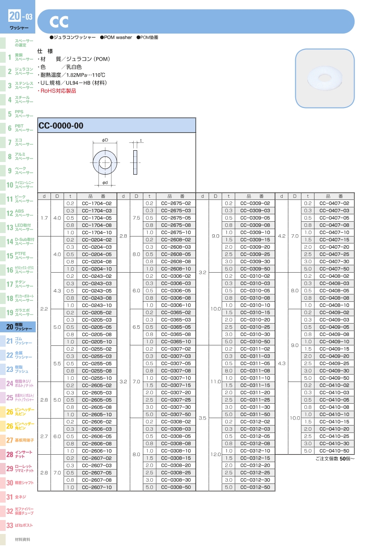Select part number CC-0309-50
Screen dimensions: 392x554
[255, 269]
